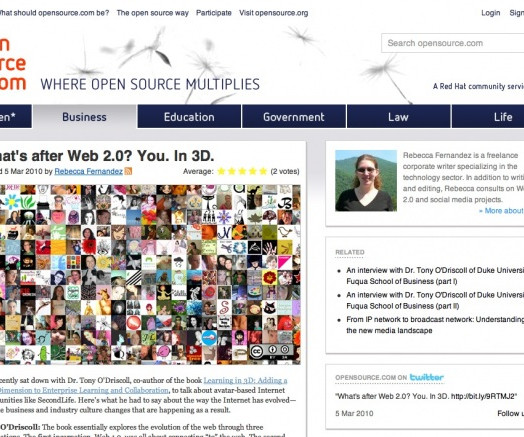
Task: Go to the Government tab
Action: [x=294, y=117]
